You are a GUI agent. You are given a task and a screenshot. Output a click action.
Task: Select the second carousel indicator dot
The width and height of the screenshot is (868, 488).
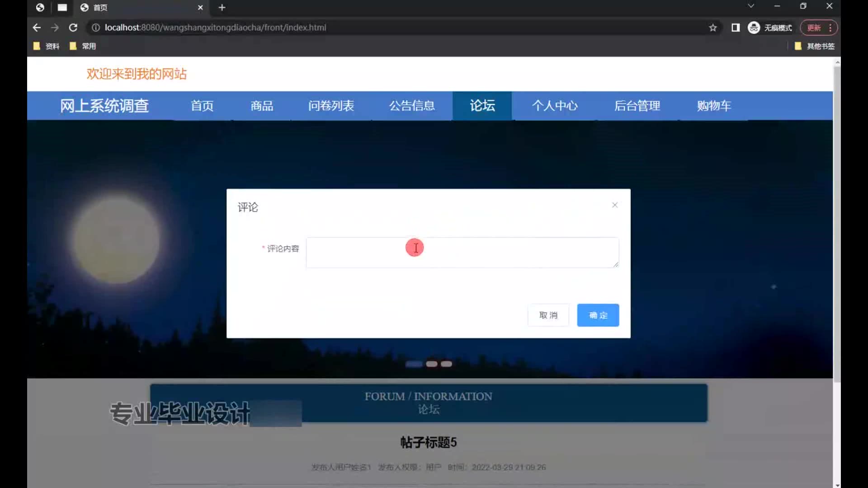(x=431, y=364)
